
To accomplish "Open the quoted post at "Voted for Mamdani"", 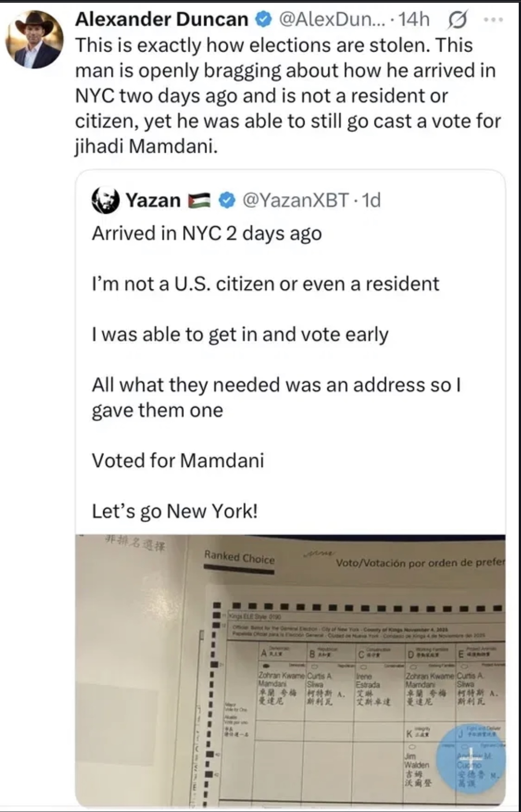I will tap(178, 461).
